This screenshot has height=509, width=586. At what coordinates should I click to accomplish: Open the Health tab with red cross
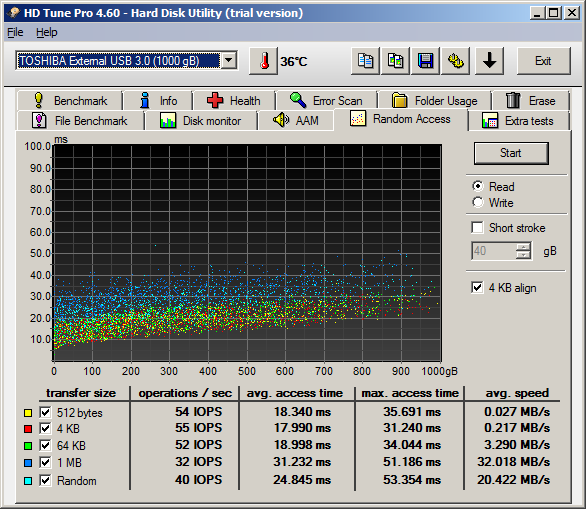234,101
